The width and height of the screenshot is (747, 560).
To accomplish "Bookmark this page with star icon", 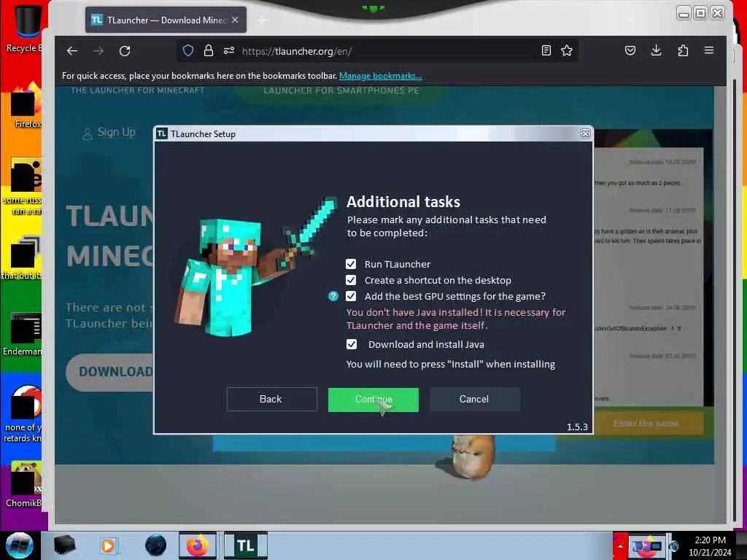I will (x=566, y=50).
